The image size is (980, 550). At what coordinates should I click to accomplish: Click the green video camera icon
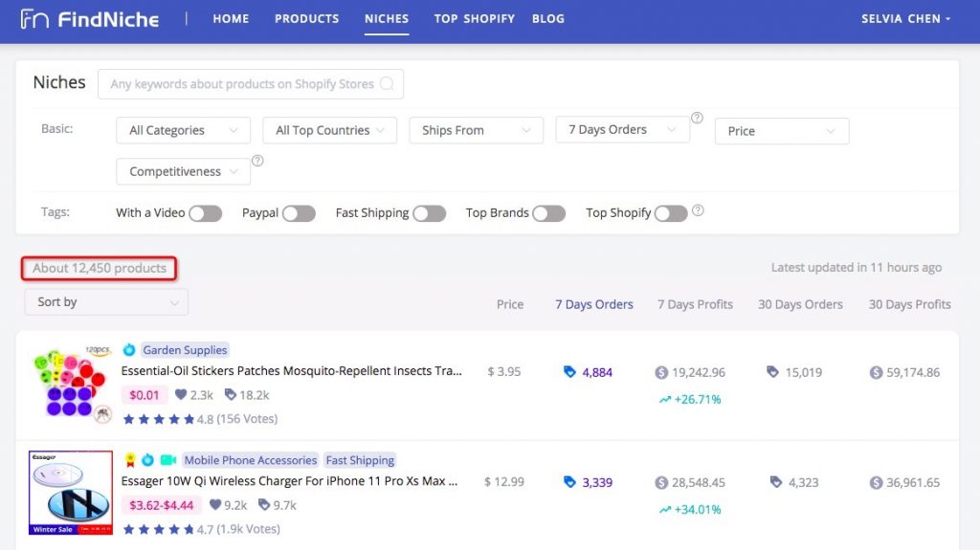point(168,460)
